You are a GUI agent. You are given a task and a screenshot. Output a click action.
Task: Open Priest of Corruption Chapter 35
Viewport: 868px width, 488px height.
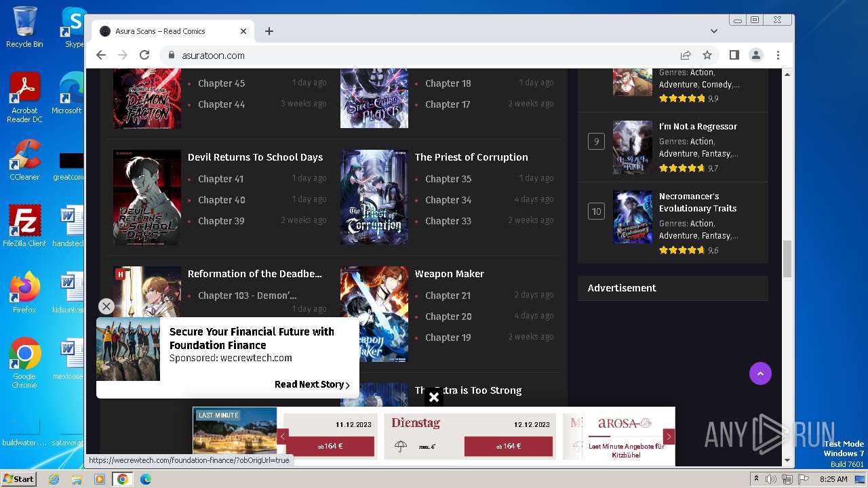point(448,179)
